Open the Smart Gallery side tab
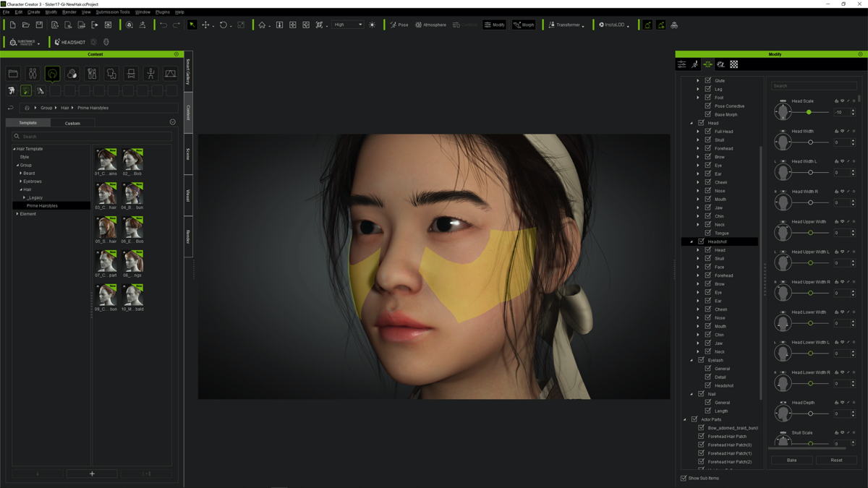 pyautogui.click(x=188, y=72)
